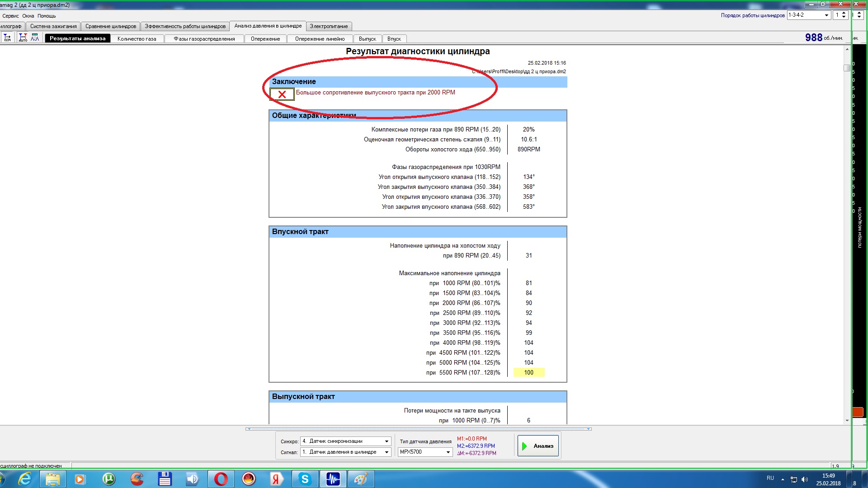Click the 890RPM idle speed value

[x=529, y=150]
